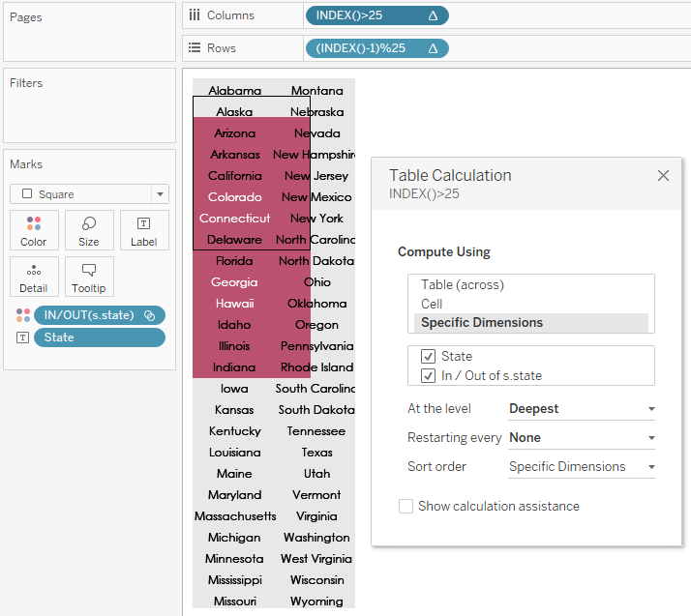This screenshot has height=616, width=691.
Task: Select Cell compute option
Action: coord(432,304)
